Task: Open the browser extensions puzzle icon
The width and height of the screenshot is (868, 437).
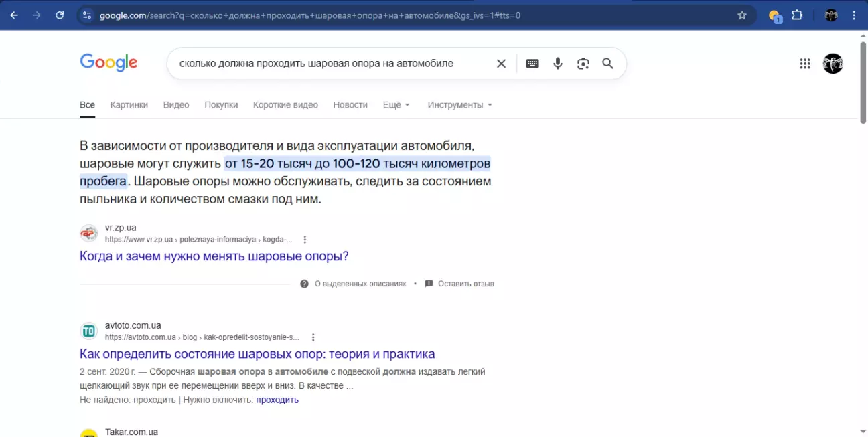Action: pos(797,15)
